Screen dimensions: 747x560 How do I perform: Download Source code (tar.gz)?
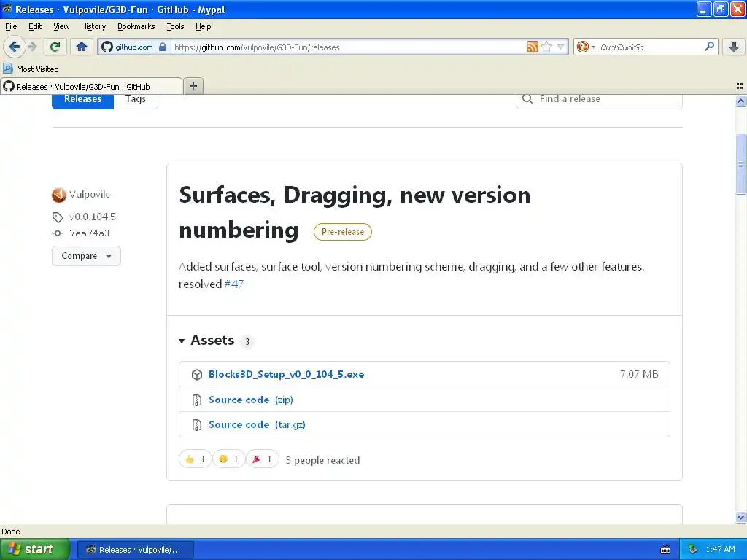click(257, 424)
